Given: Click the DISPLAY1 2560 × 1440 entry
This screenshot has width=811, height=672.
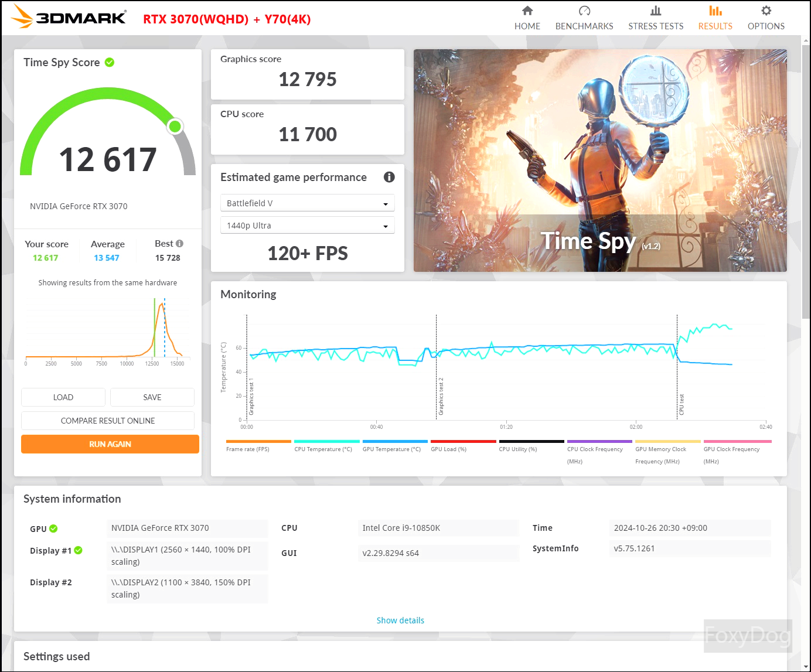Looking at the screenshot, I should click(188, 555).
